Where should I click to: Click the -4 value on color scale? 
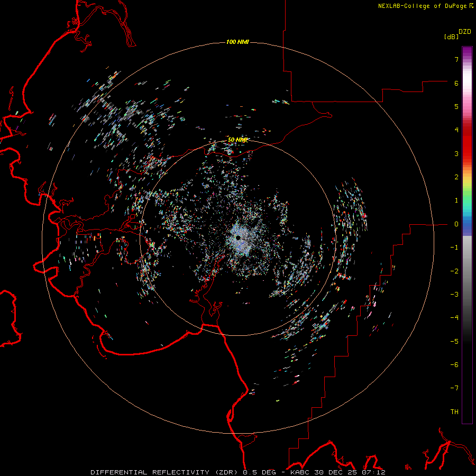click(454, 318)
